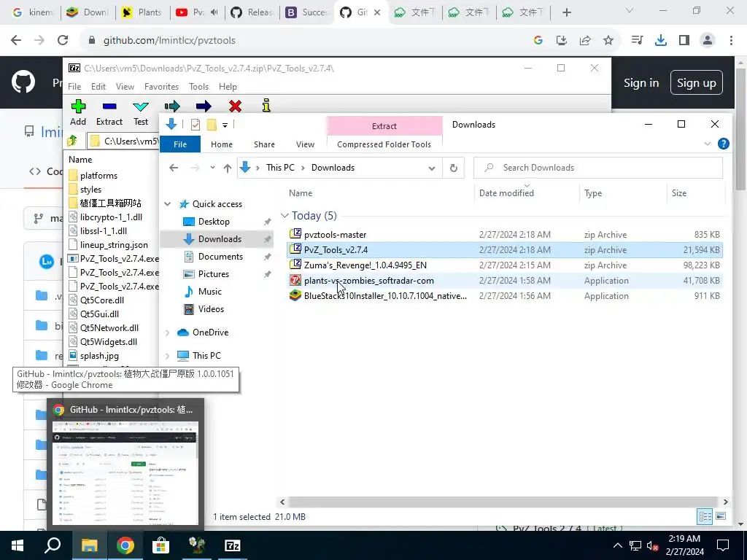Click the 7-Zip icon in the taskbar
Viewport: 747px width, 560px height.
tap(233, 545)
